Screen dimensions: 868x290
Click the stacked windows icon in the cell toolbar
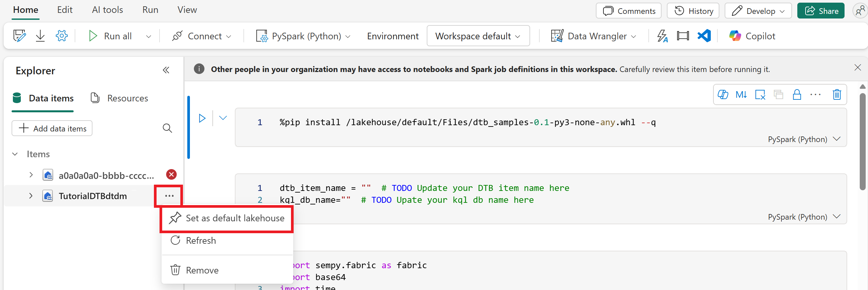pos(778,95)
